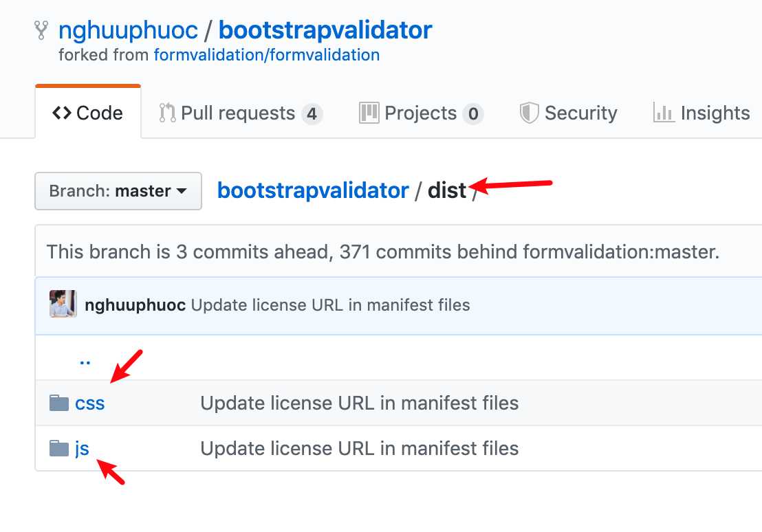Switch to the Code tab
762x532 pixels.
[88, 113]
